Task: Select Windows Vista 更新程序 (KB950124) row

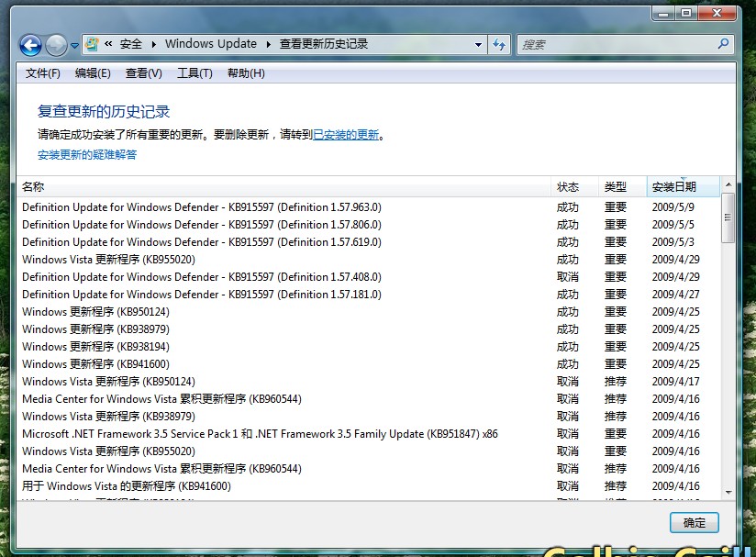Action: point(369,382)
